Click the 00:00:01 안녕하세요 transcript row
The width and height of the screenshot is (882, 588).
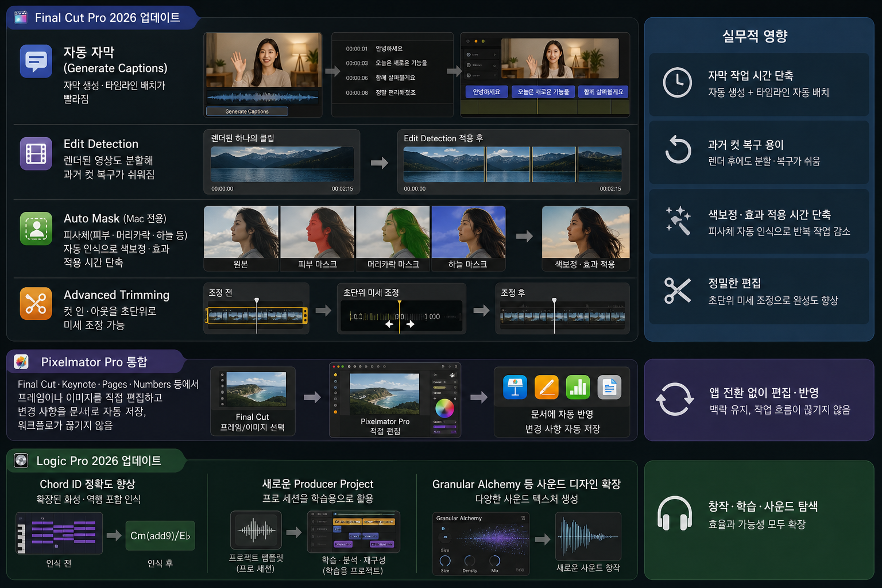click(374, 49)
